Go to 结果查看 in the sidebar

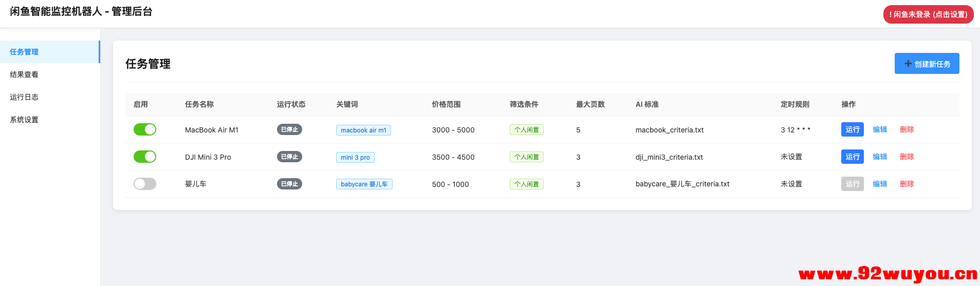[24, 74]
